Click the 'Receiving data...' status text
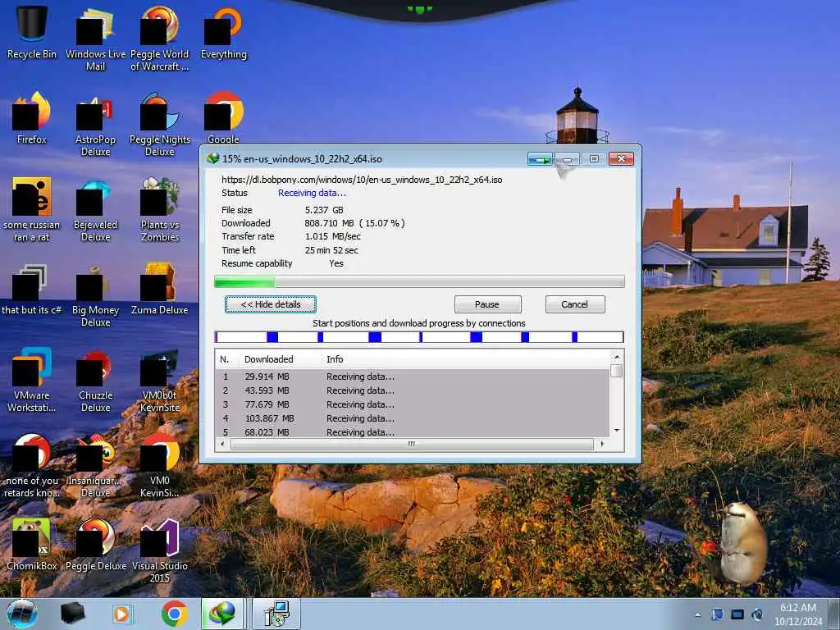 312,193
